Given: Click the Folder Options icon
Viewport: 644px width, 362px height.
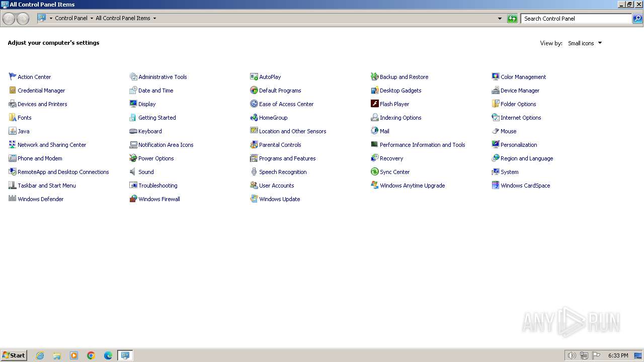Looking at the screenshot, I should pos(496,104).
